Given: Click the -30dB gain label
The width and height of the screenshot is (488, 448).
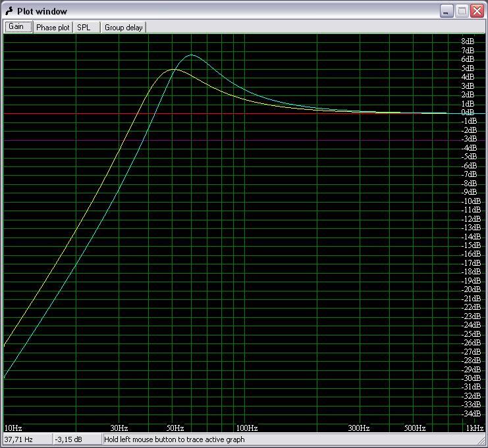Looking at the screenshot, I should pos(471,378).
